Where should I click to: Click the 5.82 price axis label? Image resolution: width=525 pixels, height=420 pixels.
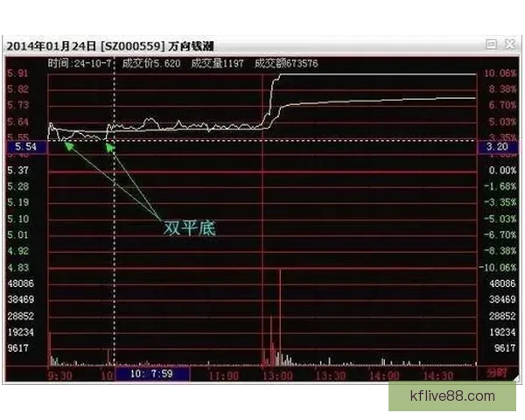18,89
